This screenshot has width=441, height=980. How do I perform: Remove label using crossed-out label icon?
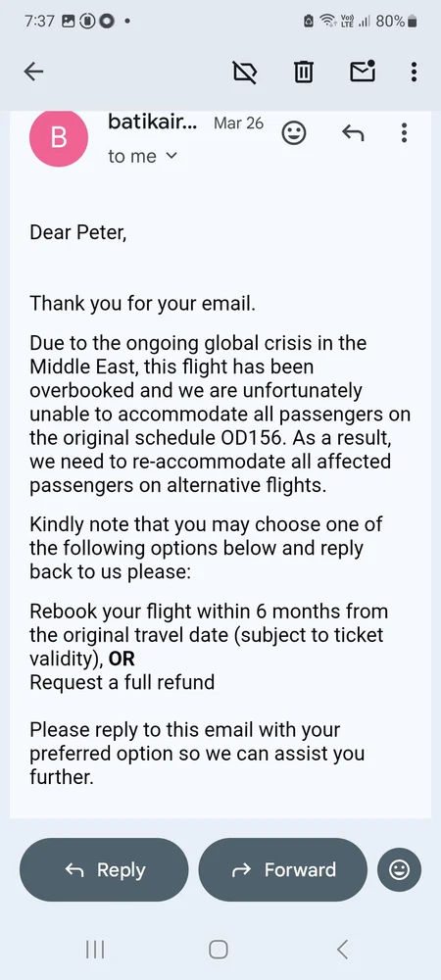(245, 73)
